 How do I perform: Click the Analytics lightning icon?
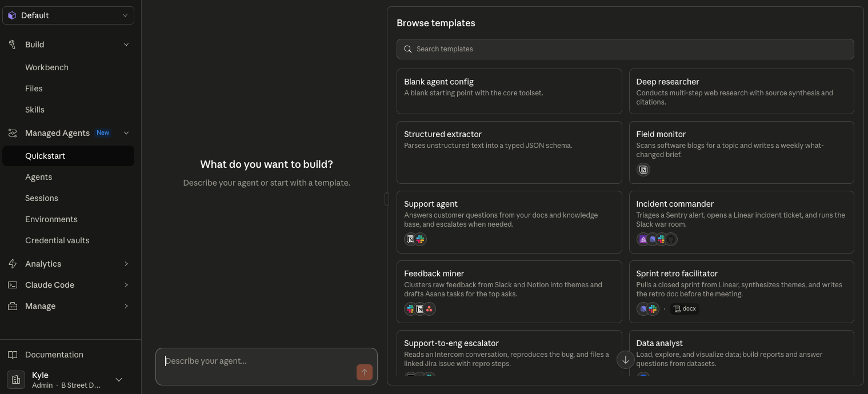[12, 264]
